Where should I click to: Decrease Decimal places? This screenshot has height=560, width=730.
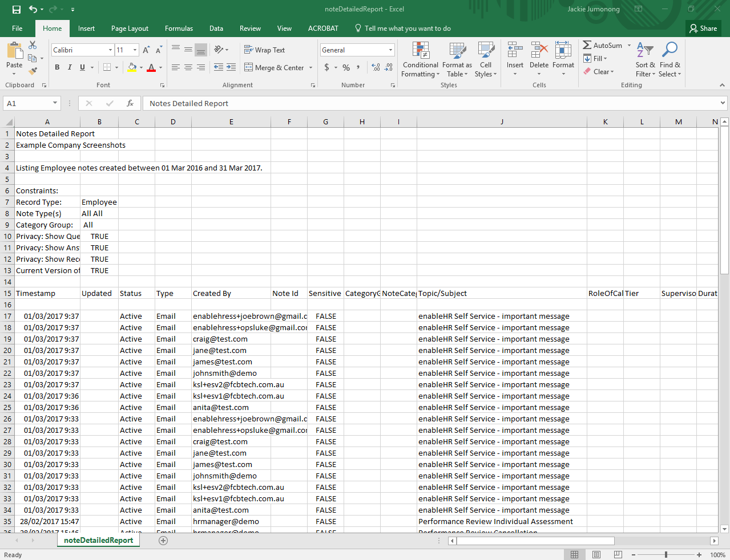coord(389,67)
